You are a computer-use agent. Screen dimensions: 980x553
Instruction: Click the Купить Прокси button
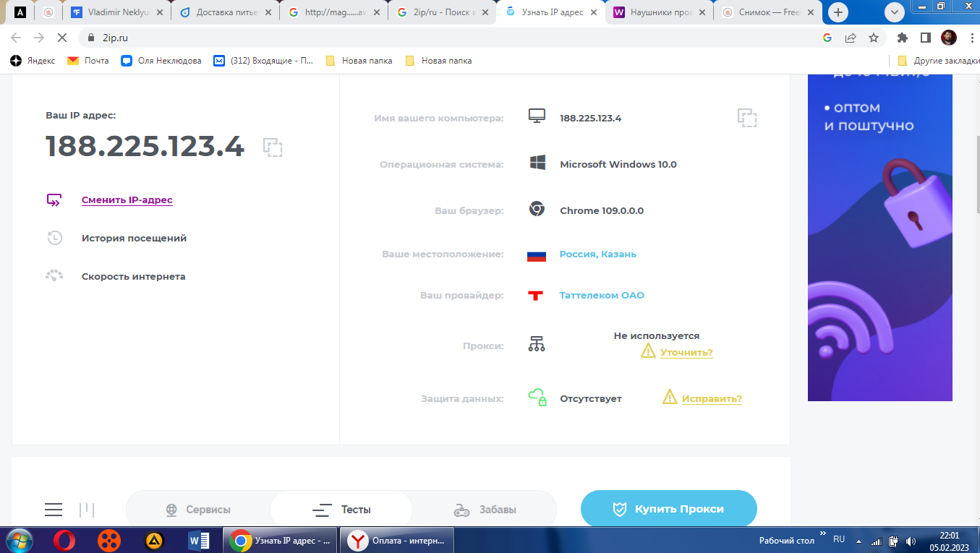pyautogui.click(x=669, y=509)
